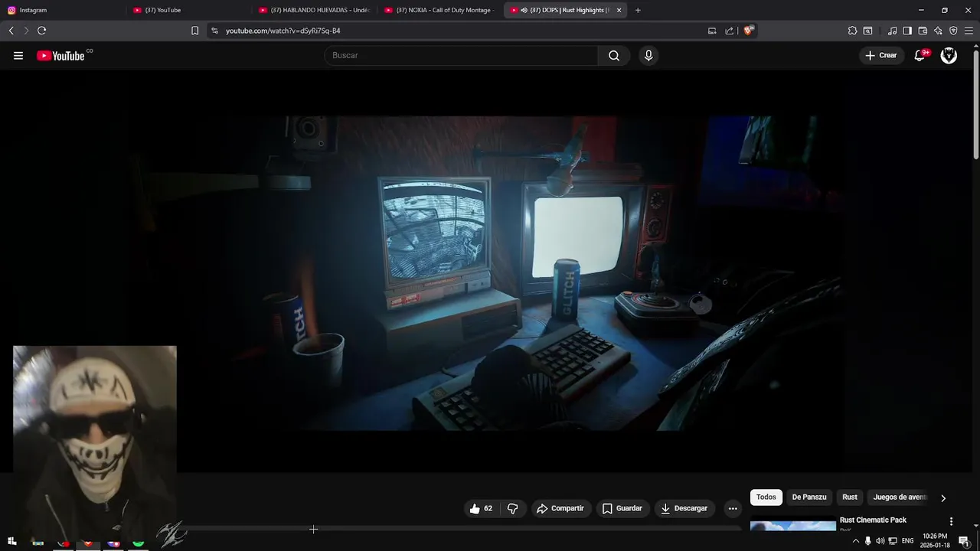980x551 pixels.
Task: Open the taskbar microphone indicator
Action: click(867, 541)
